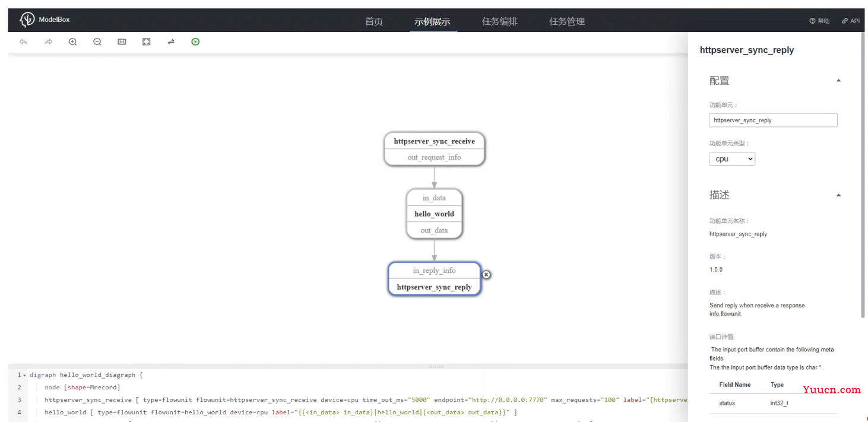This screenshot has width=868, height=422.
Task: Click 'node [shape=Mrecord]' code line
Action: (x=83, y=388)
